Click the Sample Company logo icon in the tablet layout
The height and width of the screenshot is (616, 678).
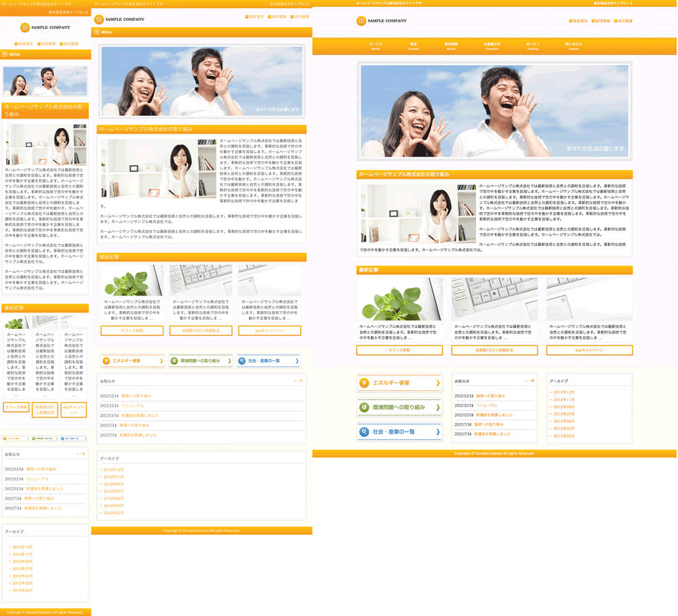[99, 19]
